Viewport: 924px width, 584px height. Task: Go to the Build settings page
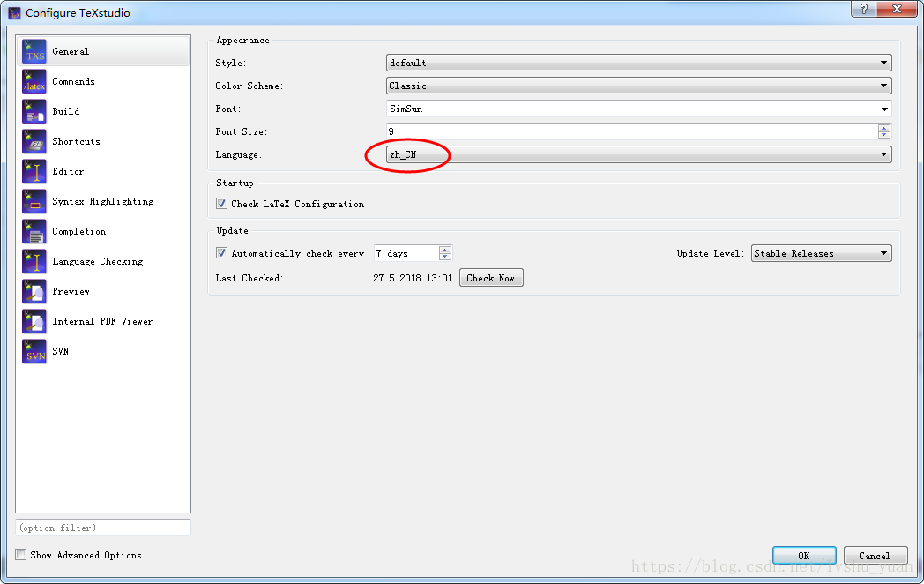click(x=66, y=111)
